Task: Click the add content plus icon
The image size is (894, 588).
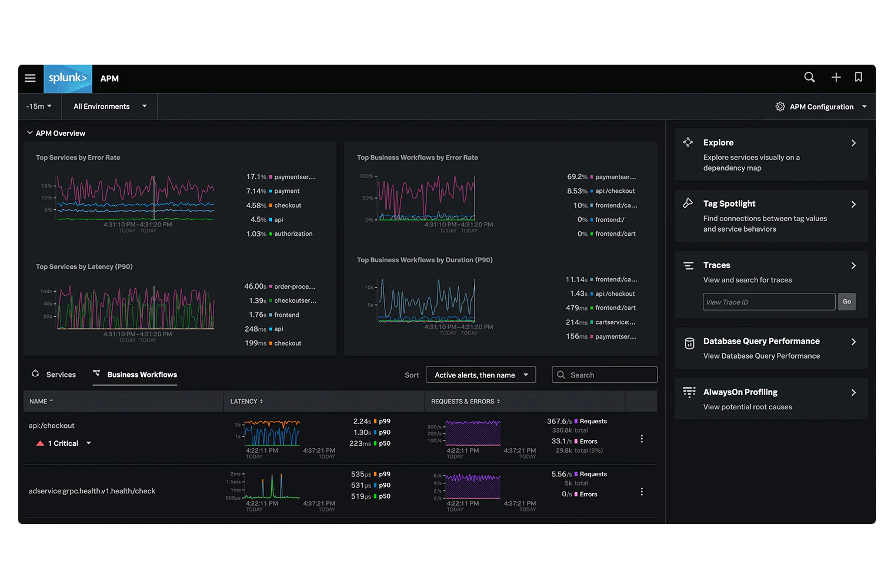Action: click(x=836, y=77)
